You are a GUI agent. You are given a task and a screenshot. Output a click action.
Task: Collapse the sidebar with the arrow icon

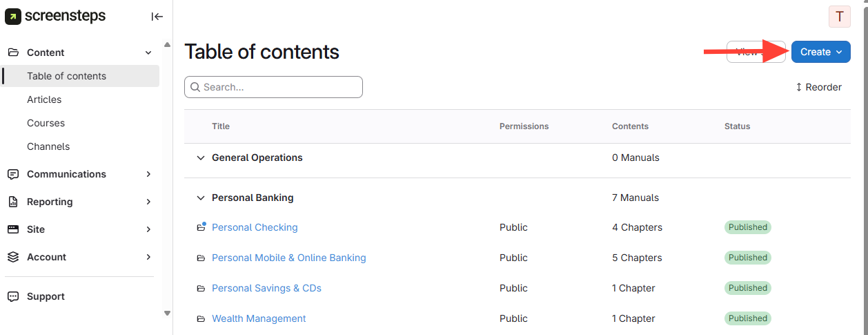point(157,17)
